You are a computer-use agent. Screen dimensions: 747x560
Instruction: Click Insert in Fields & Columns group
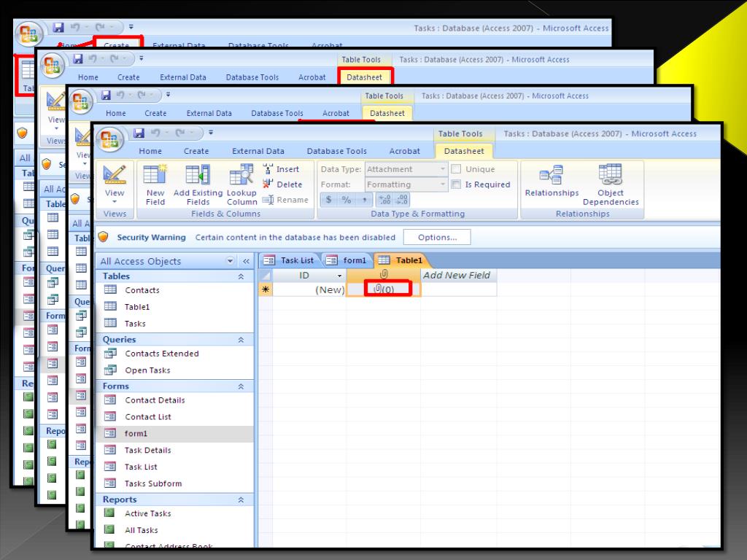click(281, 169)
